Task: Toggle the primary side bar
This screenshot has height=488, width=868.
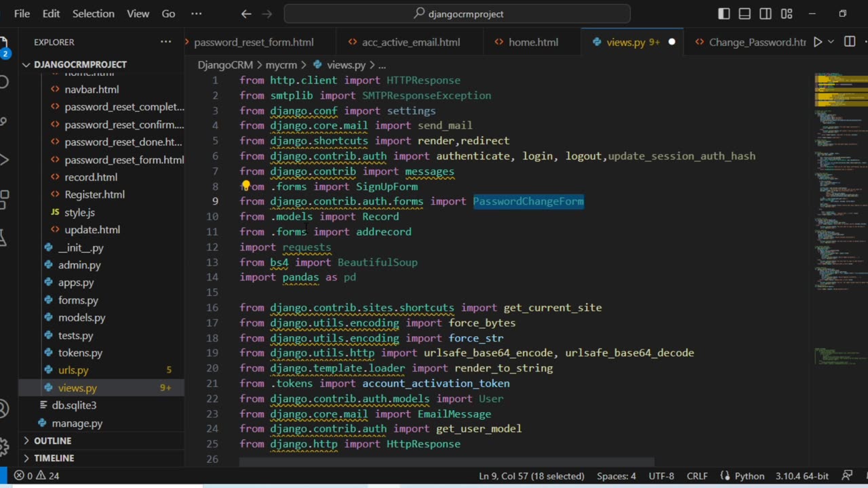Action: click(x=724, y=14)
